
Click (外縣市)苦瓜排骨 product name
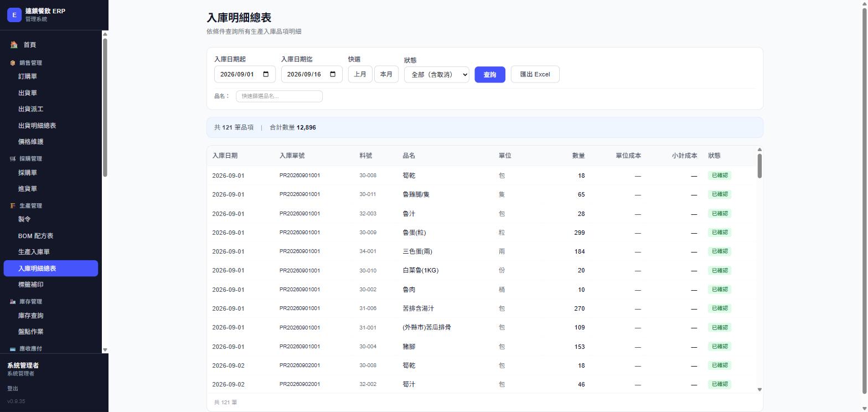[426, 328]
